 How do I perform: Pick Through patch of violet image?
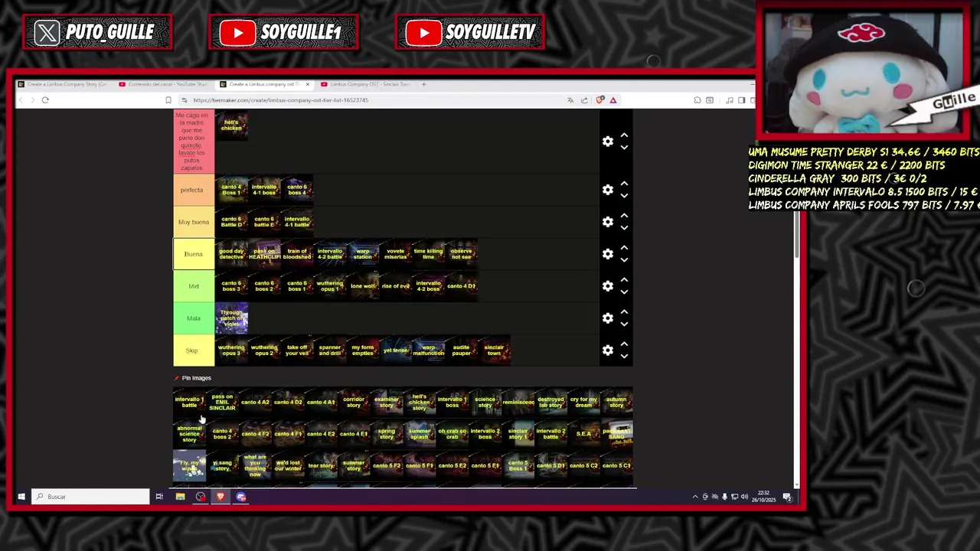pyautogui.click(x=231, y=318)
